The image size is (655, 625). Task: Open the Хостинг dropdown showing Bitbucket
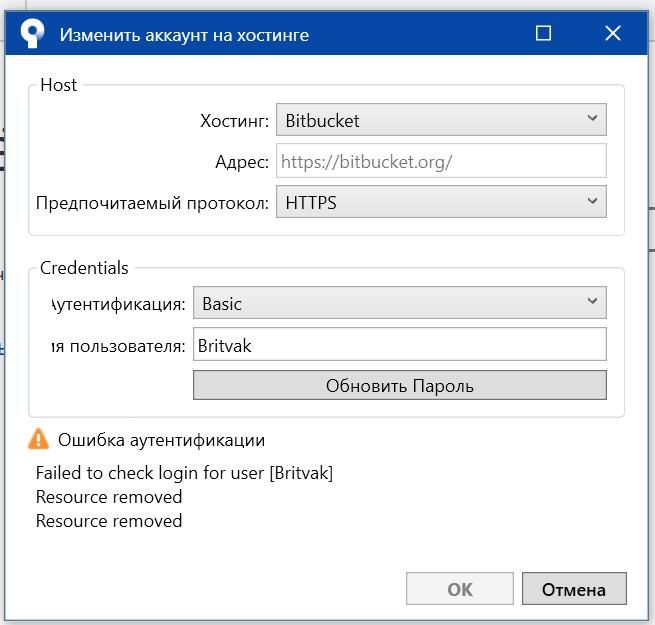(x=441, y=120)
